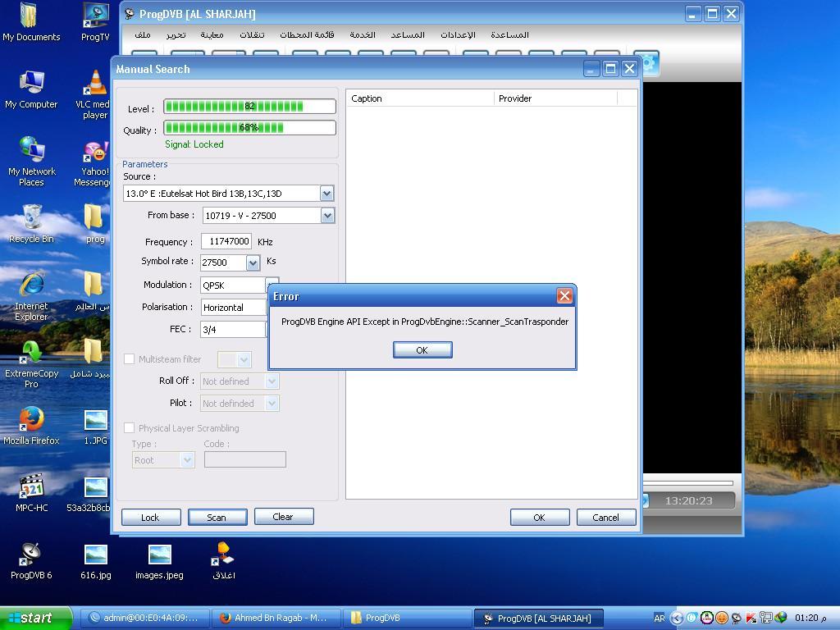840x630 pixels.
Task: Expand the From base transponder dropdown
Action: pyautogui.click(x=327, y=216)
